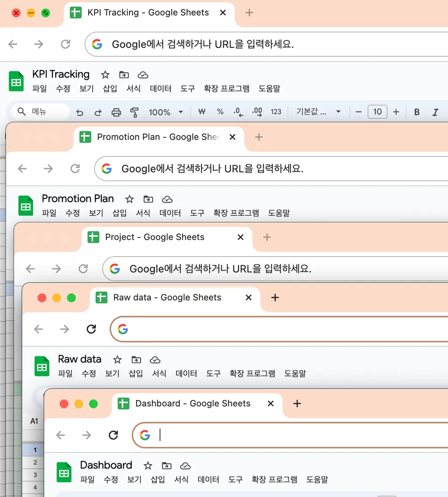Open the 123 number formats menu

[x=276, y=112]
